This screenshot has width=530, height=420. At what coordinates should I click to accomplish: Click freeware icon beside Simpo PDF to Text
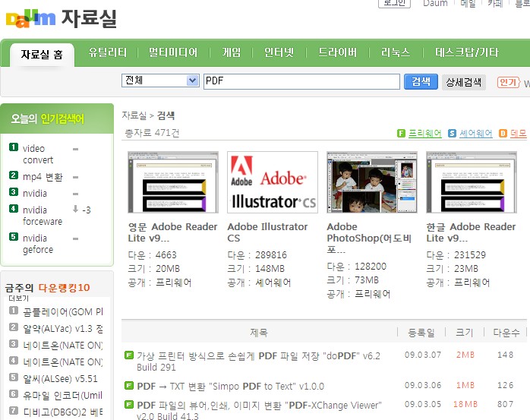pyautogui.click(x=129, y=386)
